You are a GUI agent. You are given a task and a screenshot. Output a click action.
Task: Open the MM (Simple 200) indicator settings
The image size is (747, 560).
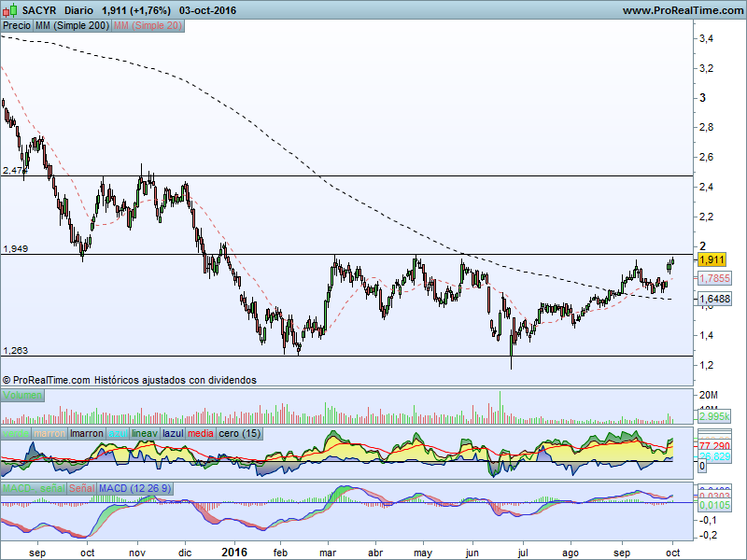point(71,26)
